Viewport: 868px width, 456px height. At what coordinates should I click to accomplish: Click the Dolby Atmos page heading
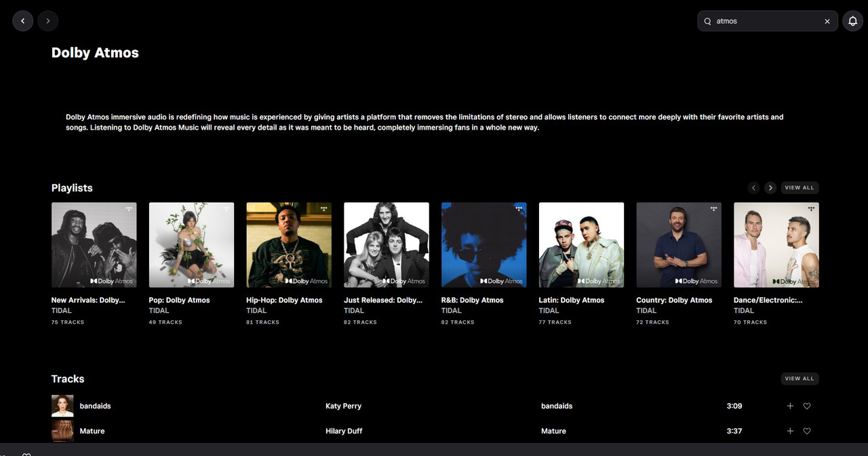pyautogui.click(x=95, y=53)
